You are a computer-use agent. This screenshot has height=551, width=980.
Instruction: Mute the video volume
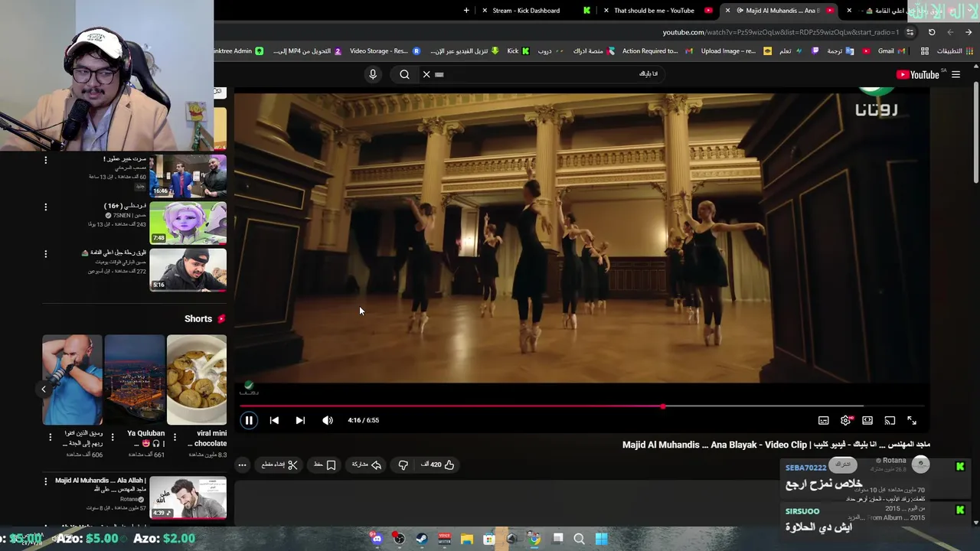point(328,420)
